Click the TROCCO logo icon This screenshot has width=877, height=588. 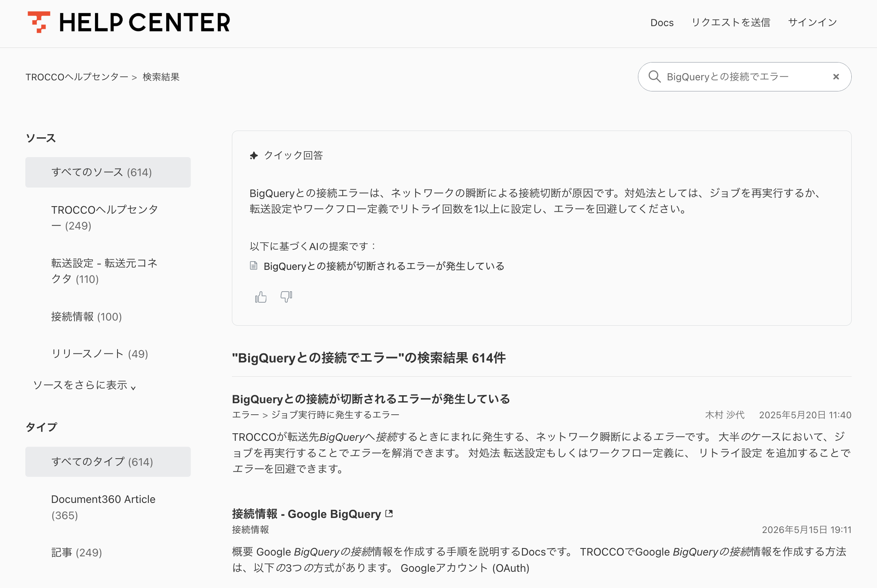tap(39, 22)
